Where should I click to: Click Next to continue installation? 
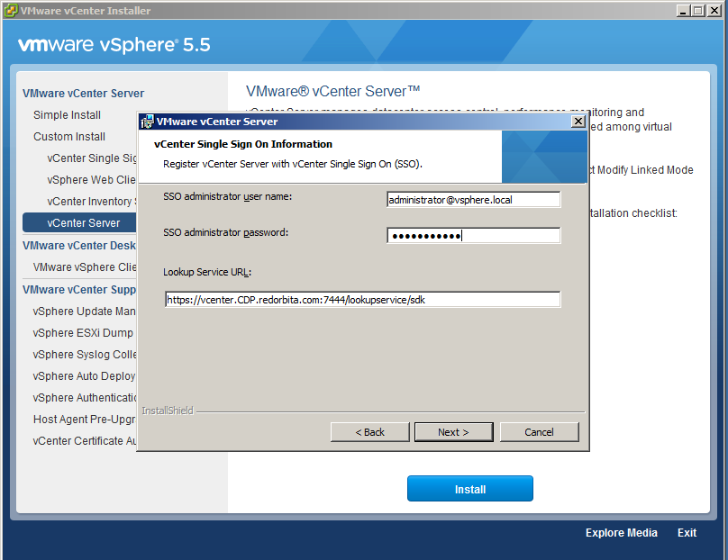pyautogui.click(x=453, y=432)
